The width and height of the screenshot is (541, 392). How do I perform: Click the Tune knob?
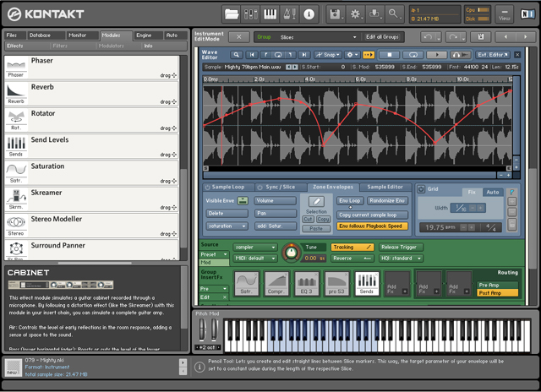291,253
